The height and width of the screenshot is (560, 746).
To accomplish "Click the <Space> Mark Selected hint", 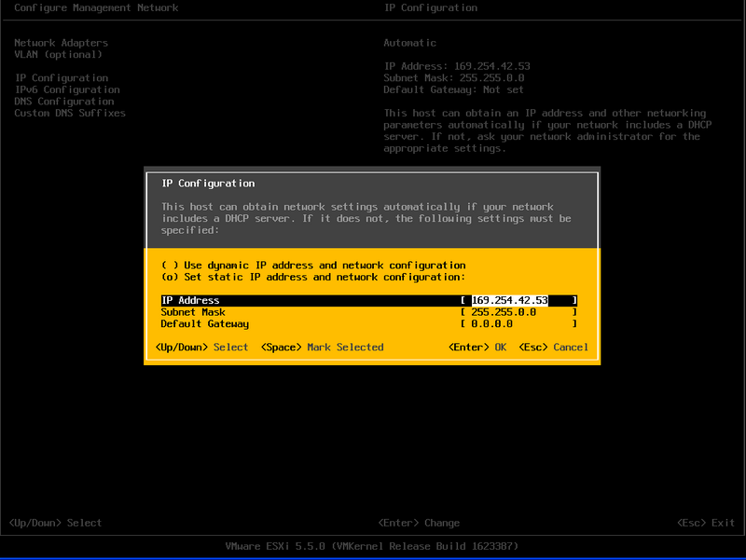I will [322, 348].
